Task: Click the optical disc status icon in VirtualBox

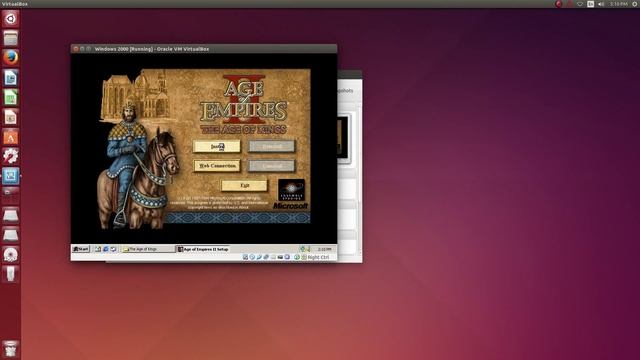Action: pyautogui.click(x=252, y=257)
